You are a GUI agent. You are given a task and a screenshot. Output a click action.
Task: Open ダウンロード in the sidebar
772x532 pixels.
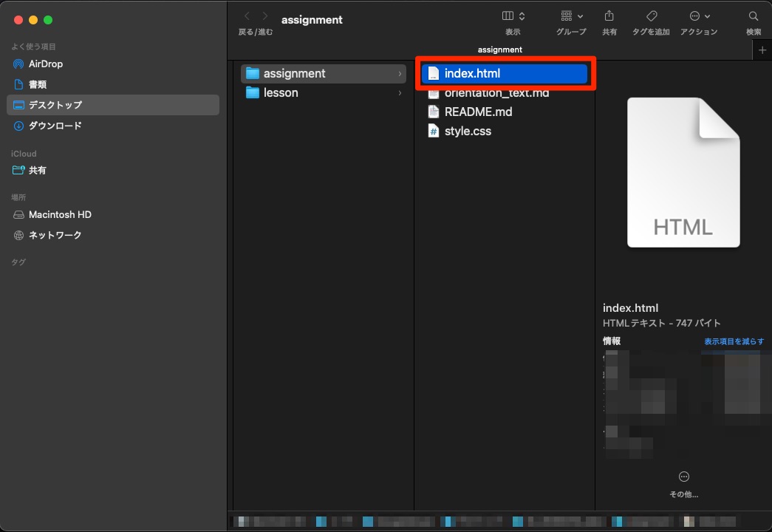tap(47, 126)
